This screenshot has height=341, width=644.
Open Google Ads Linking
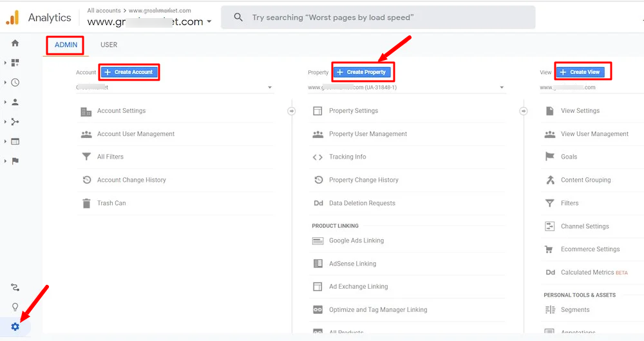(357, 240)
